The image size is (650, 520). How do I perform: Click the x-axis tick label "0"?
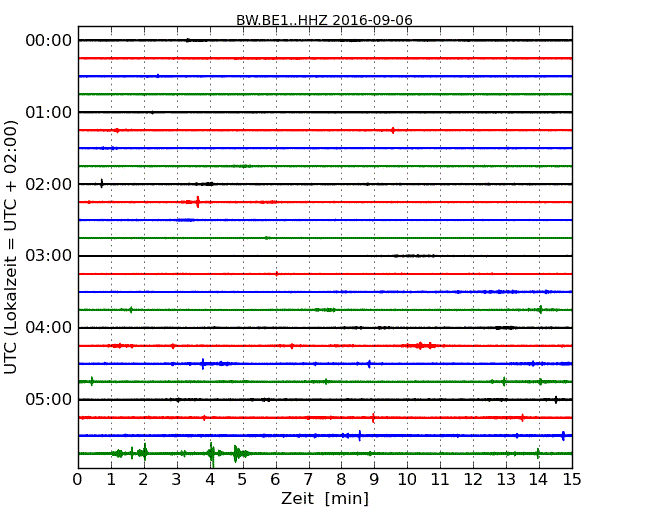(78, 479)
